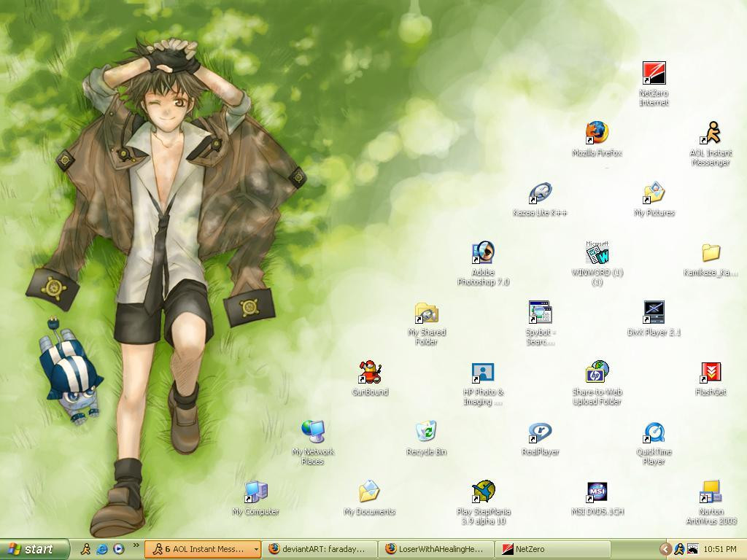The image size is (747, 560).
Task: Click the media player quick launch icon
Action: [x=118, y=549]
